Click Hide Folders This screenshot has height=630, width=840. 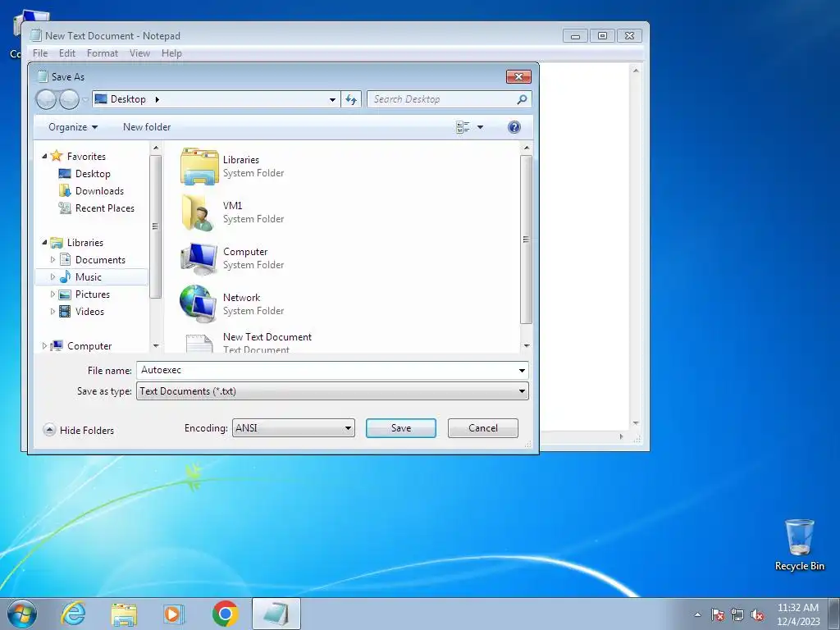79,430
